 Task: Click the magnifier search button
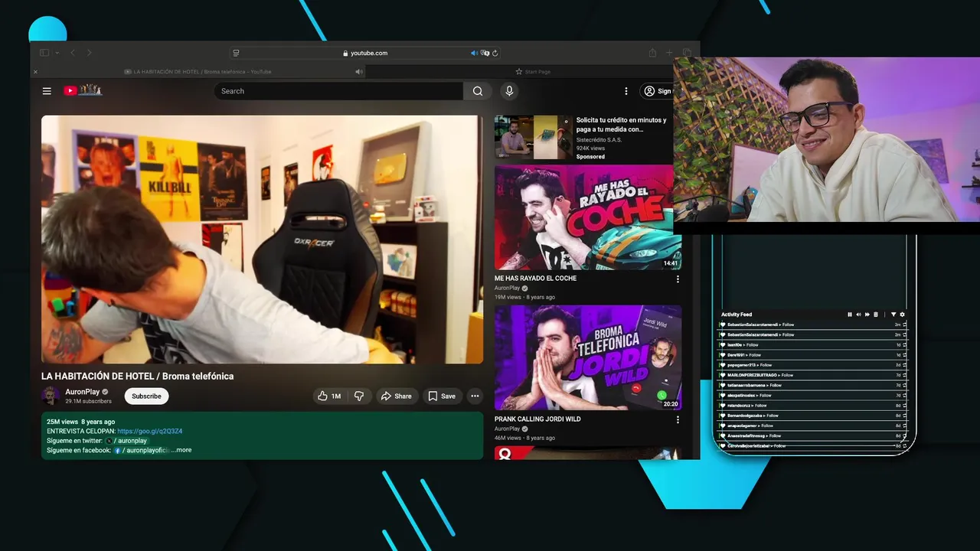(478, 91)
